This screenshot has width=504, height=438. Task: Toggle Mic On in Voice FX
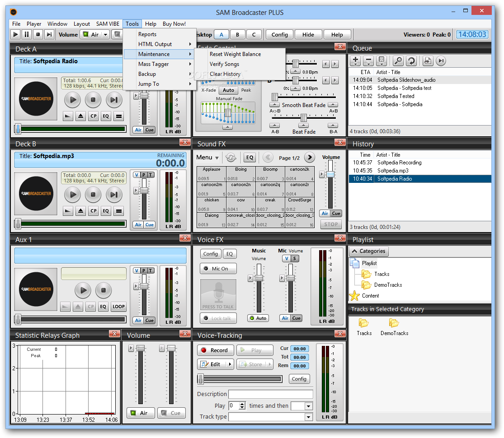pyautogui.click(x=218, y=269)
